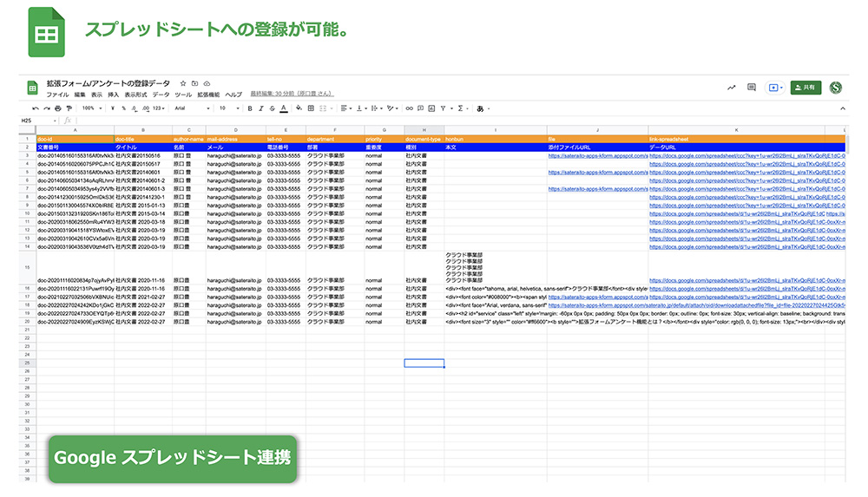Open horizontal align dropdown

click(346, 108)
